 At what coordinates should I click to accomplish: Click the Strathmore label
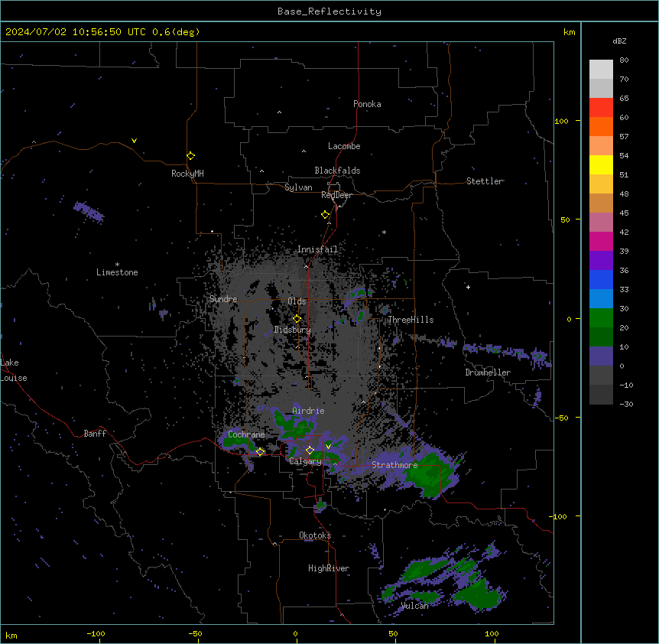[x=394, y=465]
